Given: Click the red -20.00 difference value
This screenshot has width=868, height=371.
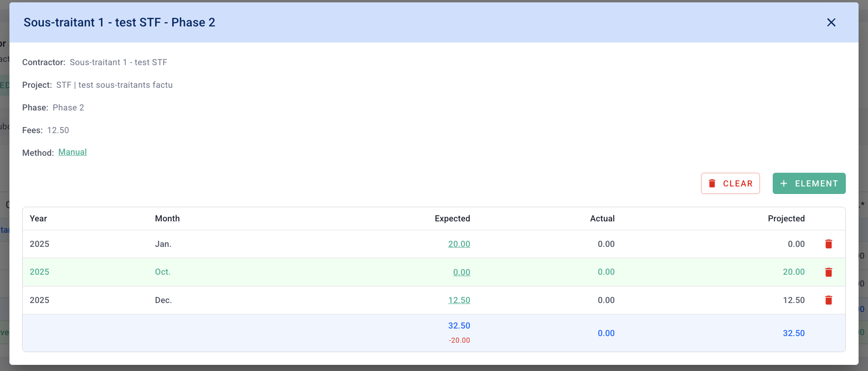Looking at the screenshot, I should [x=459, y=340].
